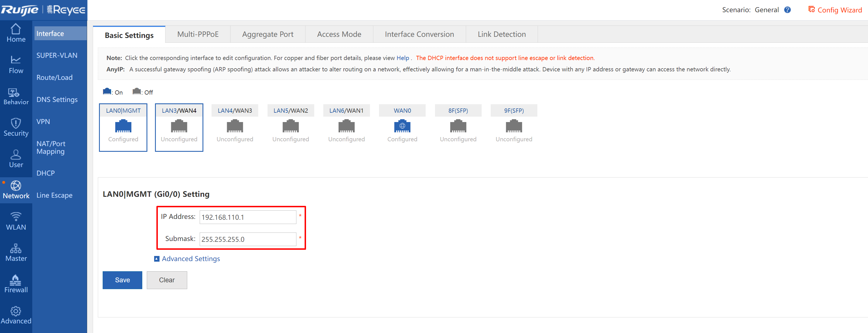The height and width of the screenshot is (333, 868).
Task: Click the Scenario help question icon
Action: pos(787,10)
